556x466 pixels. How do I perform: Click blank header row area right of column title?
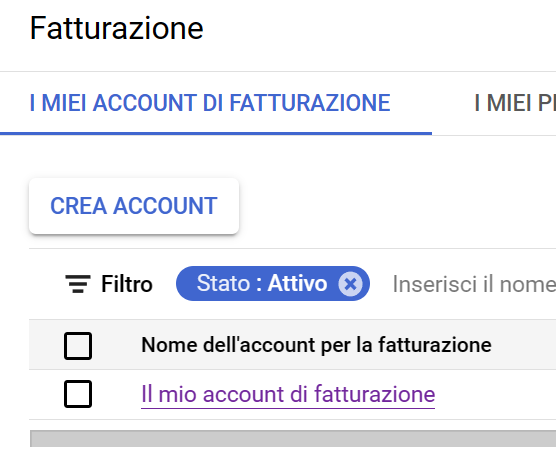[525, 345]
